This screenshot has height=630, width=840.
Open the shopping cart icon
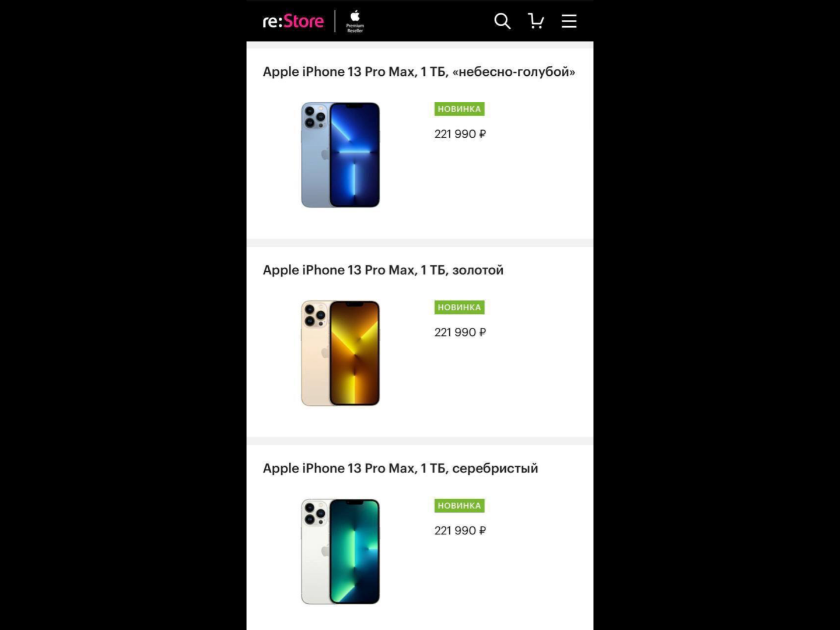535,21
